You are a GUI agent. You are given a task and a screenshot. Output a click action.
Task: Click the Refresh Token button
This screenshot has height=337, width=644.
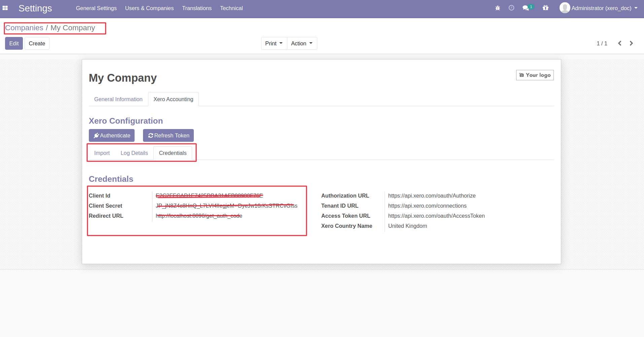(168, 135)
